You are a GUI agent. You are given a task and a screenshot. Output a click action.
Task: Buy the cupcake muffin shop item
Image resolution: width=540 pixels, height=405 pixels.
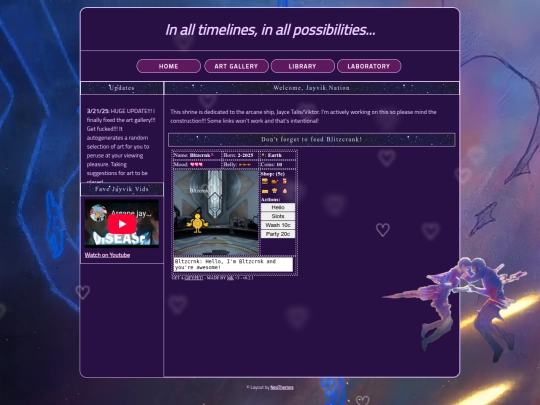tap(274, 190)
